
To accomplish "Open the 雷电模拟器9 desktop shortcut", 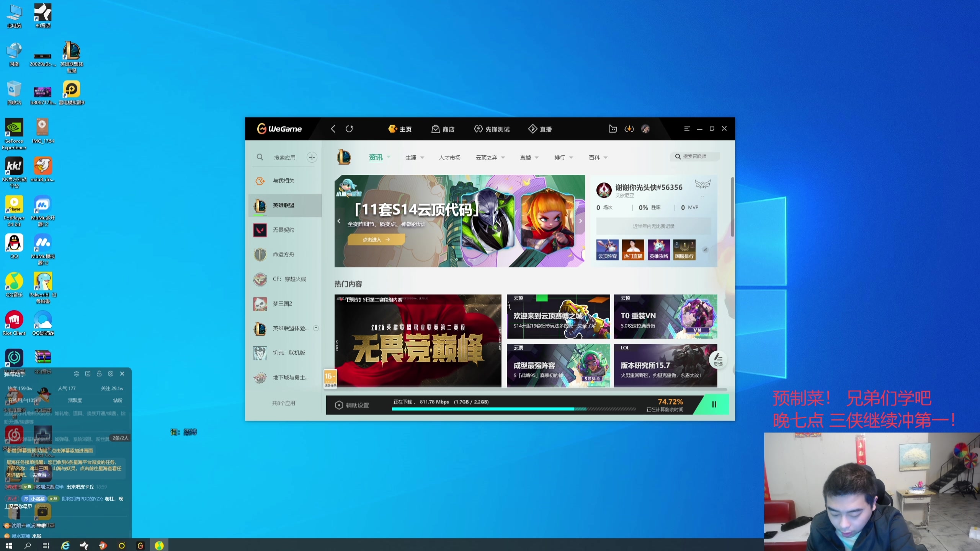I will (x=72, y=93).
